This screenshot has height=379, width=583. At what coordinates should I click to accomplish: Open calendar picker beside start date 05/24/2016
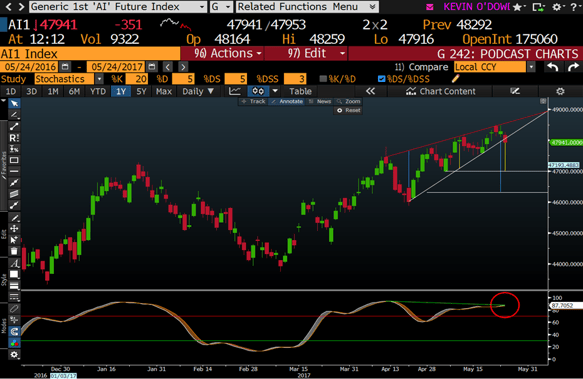(x=65, y=67)
